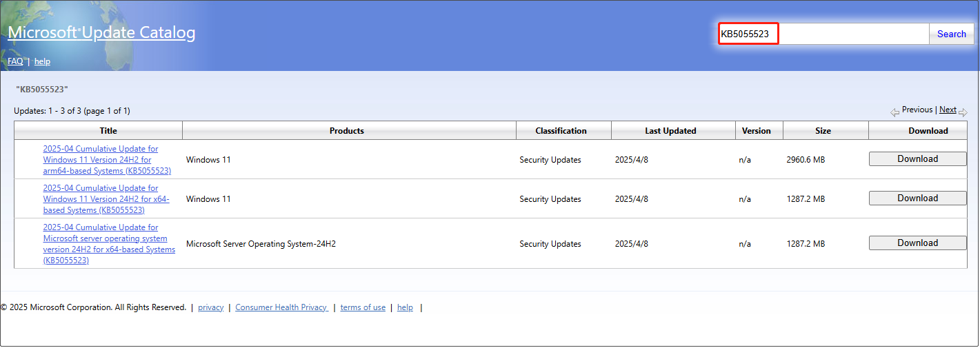Image resolution: width=980 pixels, height=348 pixels.
Task: Open Microsoft server operating system update link
Action: (x=109, y=243)
